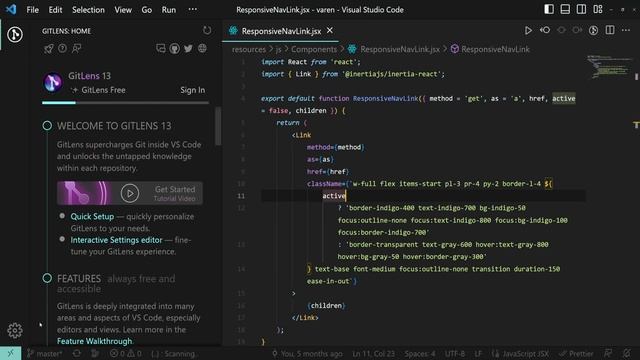This screenshot has width=640, height=360.
Task: Click the code minimap preview
Action: point(609,66)
